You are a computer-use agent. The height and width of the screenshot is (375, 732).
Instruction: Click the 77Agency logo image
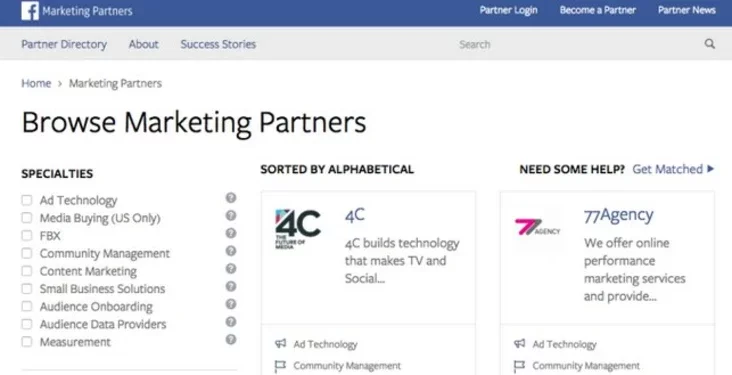click(x=537, y=227)
